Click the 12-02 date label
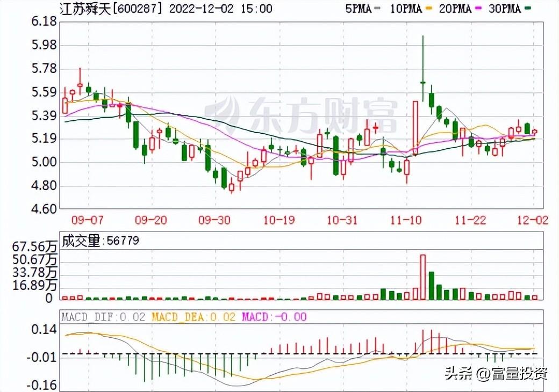Screen dimensions: 559x392 [533, 220]
